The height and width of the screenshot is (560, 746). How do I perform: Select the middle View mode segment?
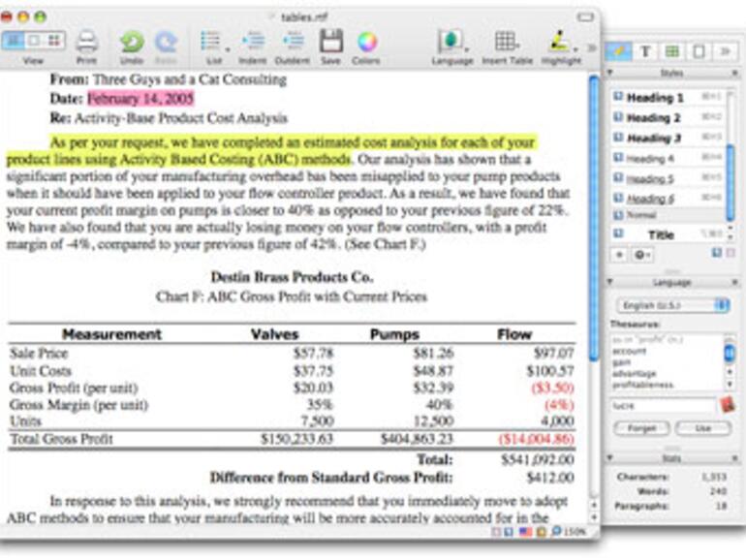pos(33,41)
